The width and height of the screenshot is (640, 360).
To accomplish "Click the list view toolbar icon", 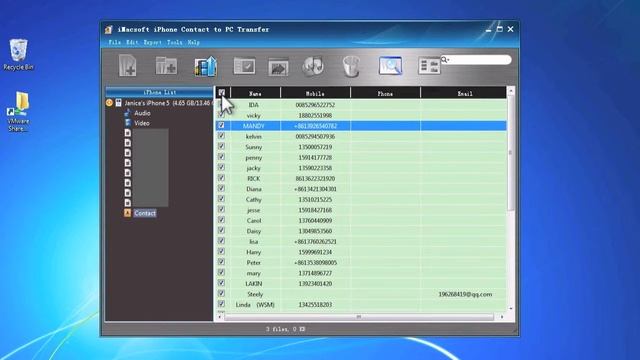I will tap(429, 66).
